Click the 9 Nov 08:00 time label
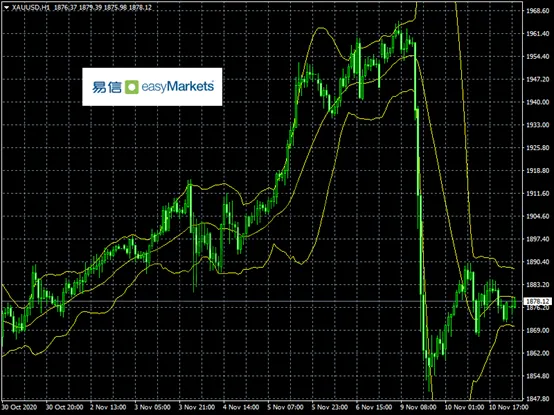 (x=418, y=408)
